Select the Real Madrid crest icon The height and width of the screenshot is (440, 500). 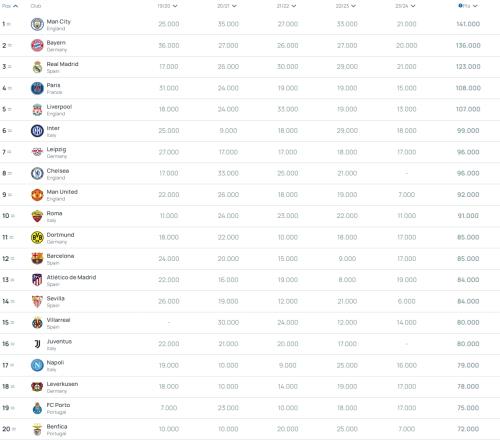[37, 67]
